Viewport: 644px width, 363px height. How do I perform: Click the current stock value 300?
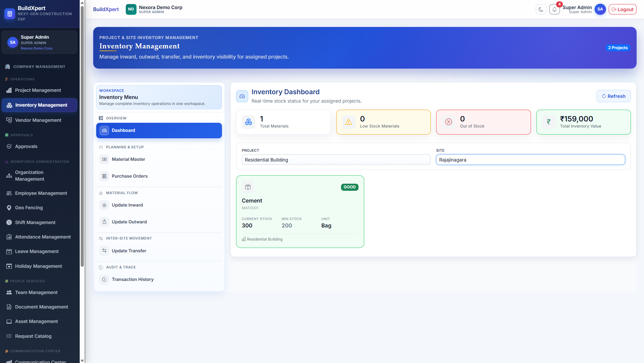(x=247, y=226)
